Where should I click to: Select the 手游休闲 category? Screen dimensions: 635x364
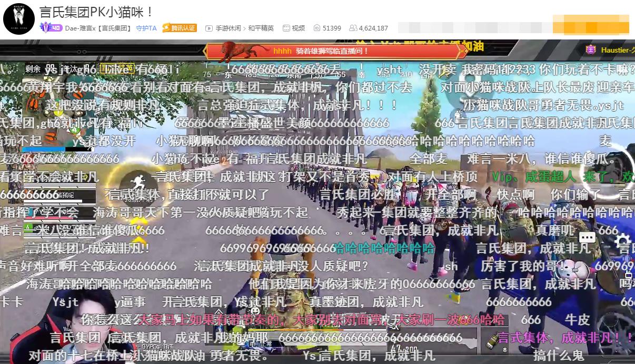tap(229, 28)
